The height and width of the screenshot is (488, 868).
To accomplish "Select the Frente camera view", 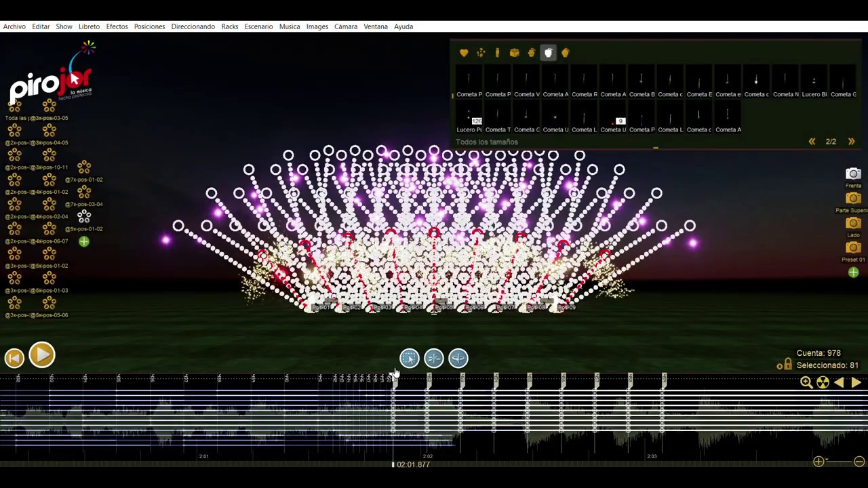I will tap(853, 174).
